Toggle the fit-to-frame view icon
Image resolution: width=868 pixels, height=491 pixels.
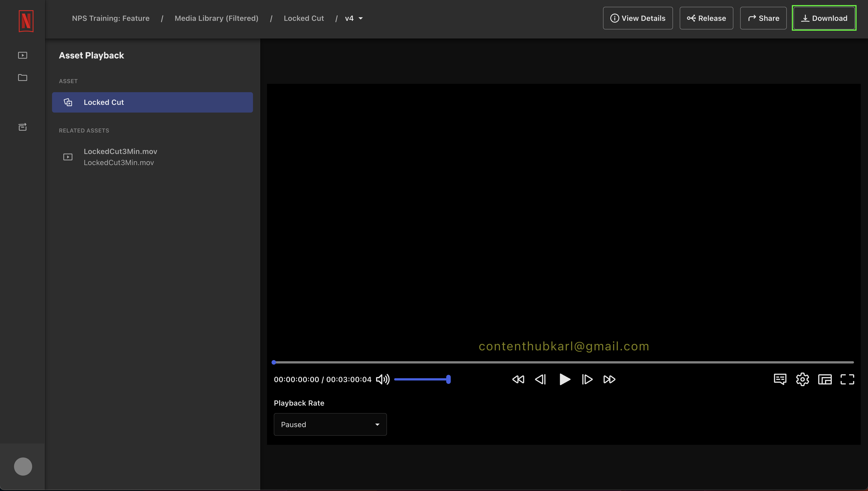click(x=825, y=379)
